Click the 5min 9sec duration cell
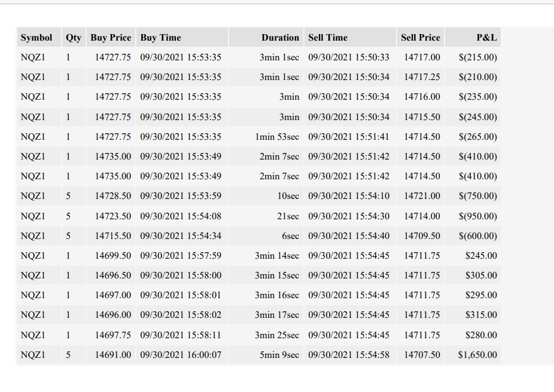Image resolution: width=554 pixels, height=392 pixels. [266, 354]
